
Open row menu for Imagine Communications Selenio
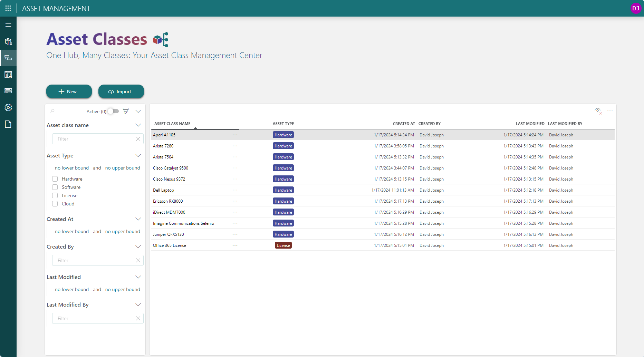point(235,223)
